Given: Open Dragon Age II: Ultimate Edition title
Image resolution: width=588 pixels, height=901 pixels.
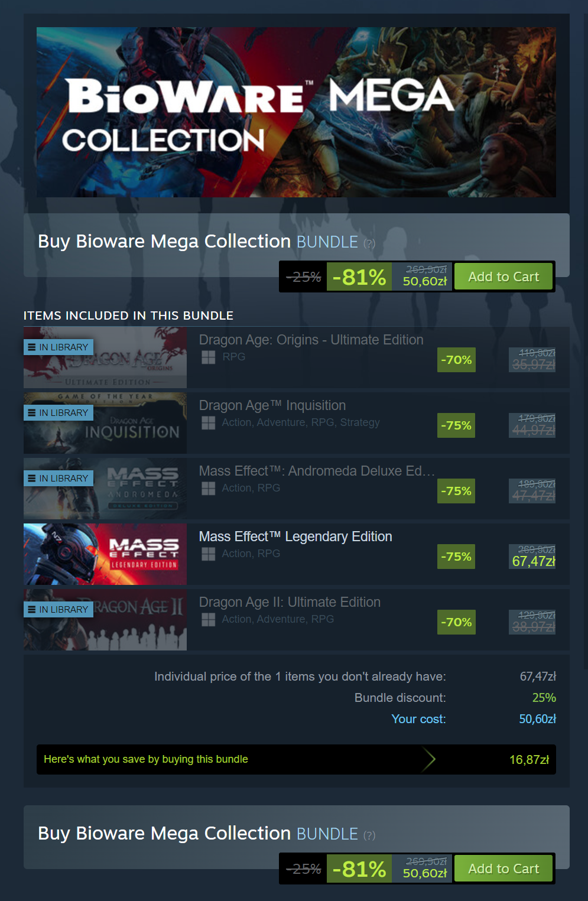Looking at the screenshot, I should (x=290, y=602).
